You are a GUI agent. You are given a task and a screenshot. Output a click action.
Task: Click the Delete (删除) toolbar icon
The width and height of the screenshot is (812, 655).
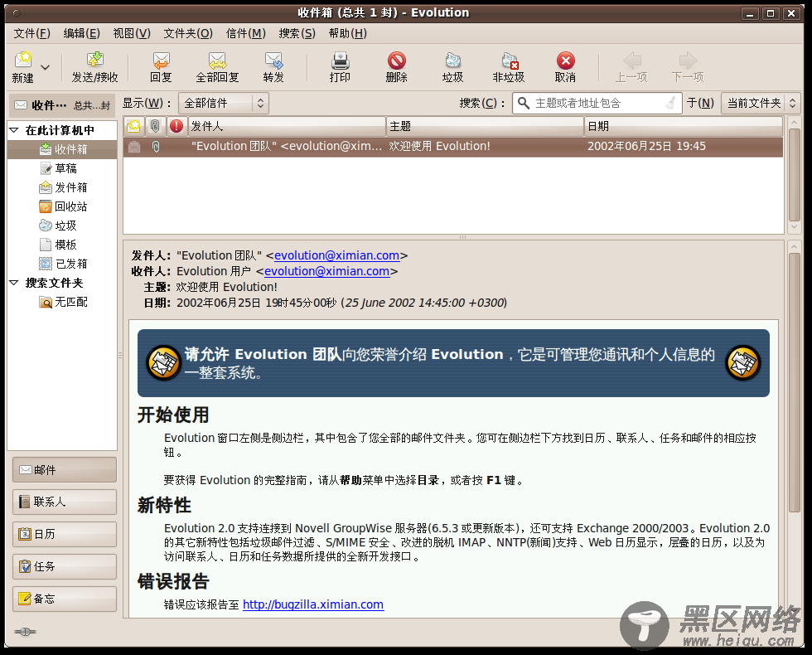click(397, 60)
